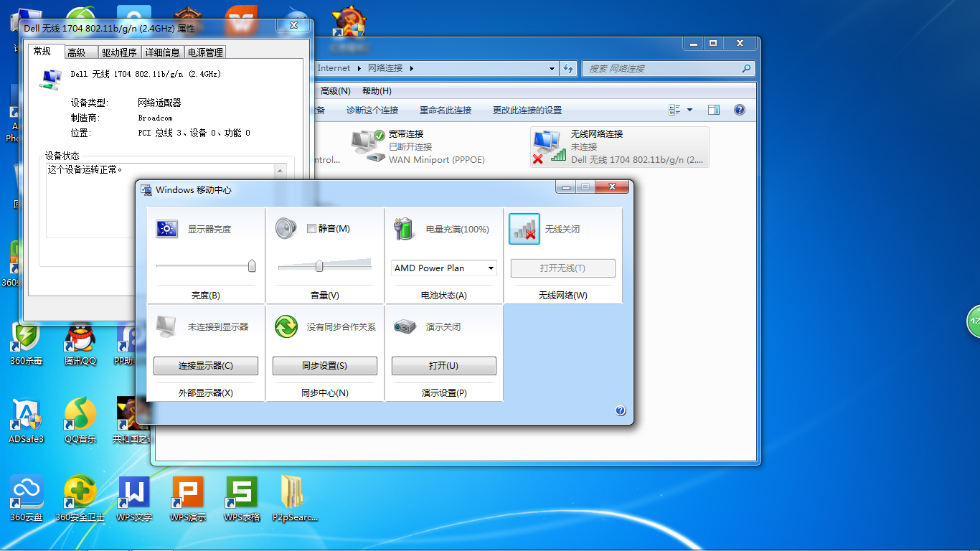Open Sync Center via green sync icon
Image resolution: width=980 pixels, height=551 pixels.
pos(286,326)
